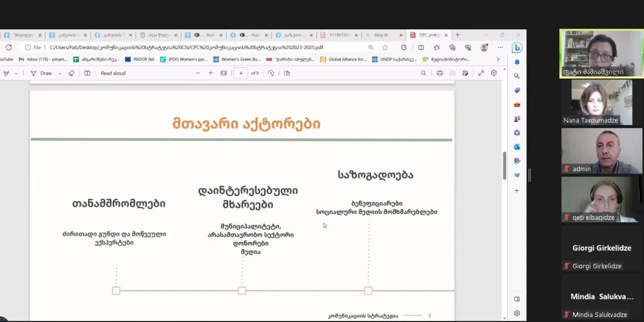Enter full screen PDF view
Viewport: 644px width, 322px height.
tap(481, 73)
